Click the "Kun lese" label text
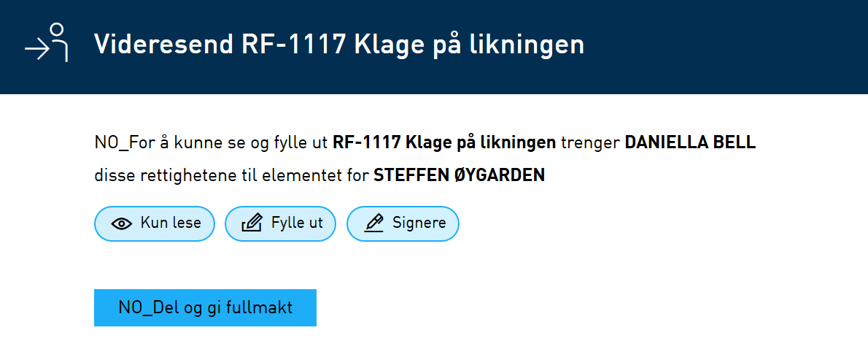The width and height of the screenshot is (868, 360). pos(171,223)
